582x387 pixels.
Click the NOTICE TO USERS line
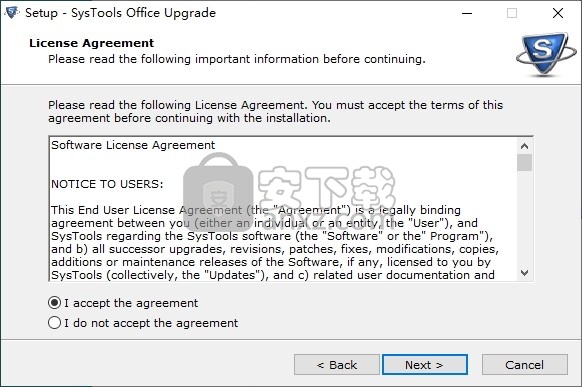click(107, 184)
